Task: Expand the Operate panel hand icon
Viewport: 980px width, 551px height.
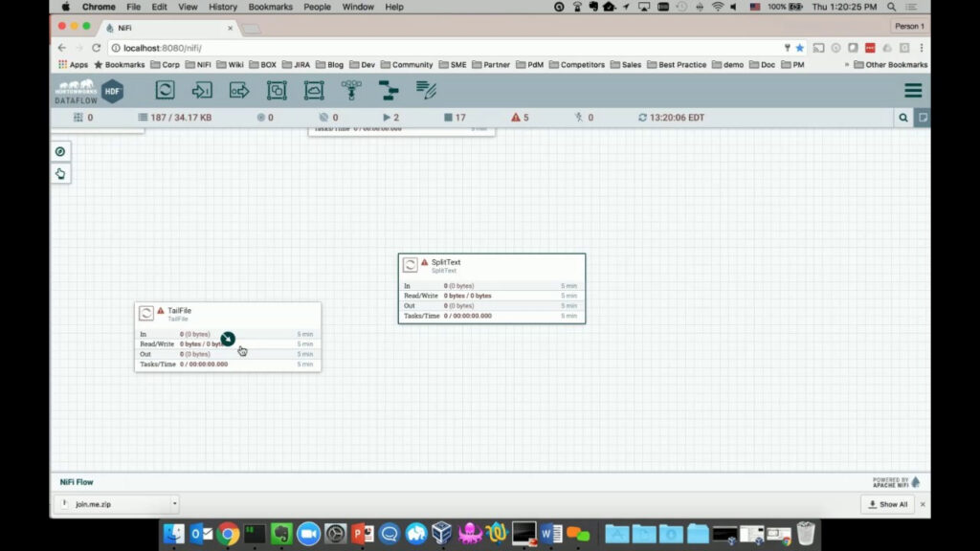Action: click(x=60, y=174)
